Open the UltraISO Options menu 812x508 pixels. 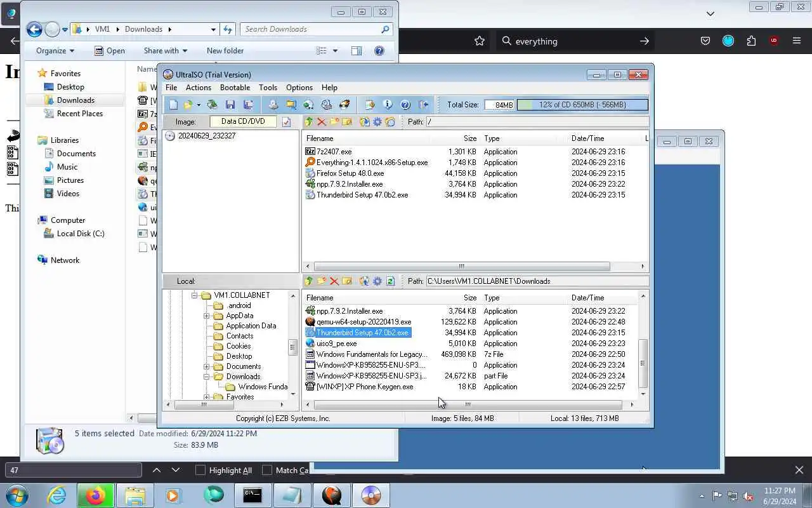[x=299, y=88]
